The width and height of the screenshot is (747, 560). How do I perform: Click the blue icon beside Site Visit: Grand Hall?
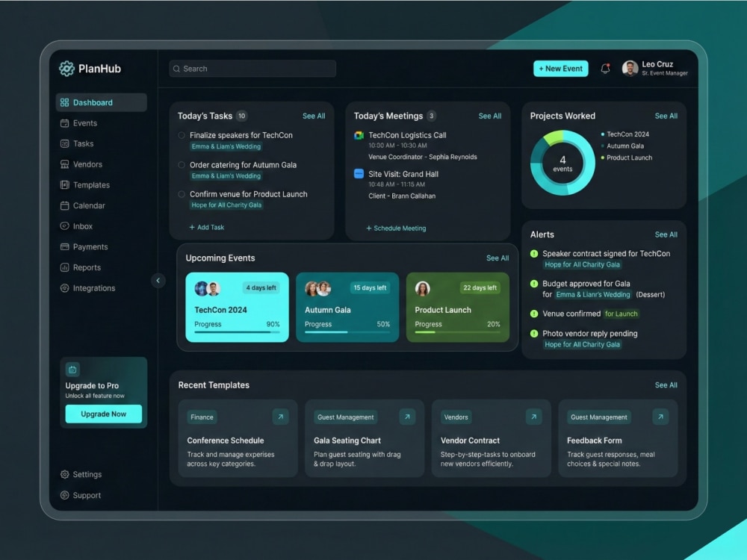click(x=359, y=174)
